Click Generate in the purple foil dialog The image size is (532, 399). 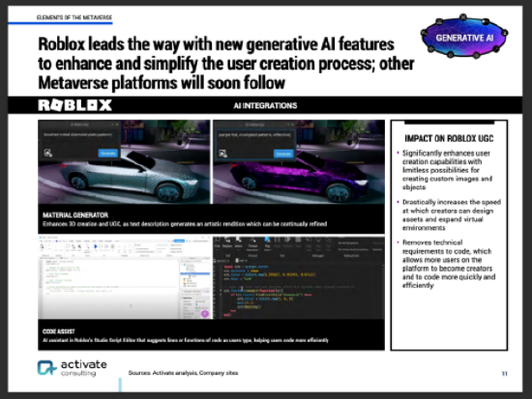[x=283, y=154]
